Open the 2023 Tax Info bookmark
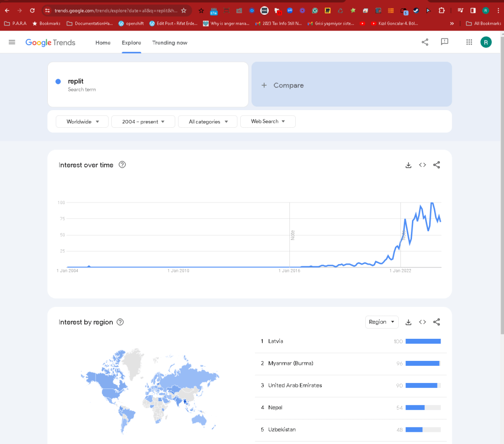The image size is (504, 444). point(279,24)
